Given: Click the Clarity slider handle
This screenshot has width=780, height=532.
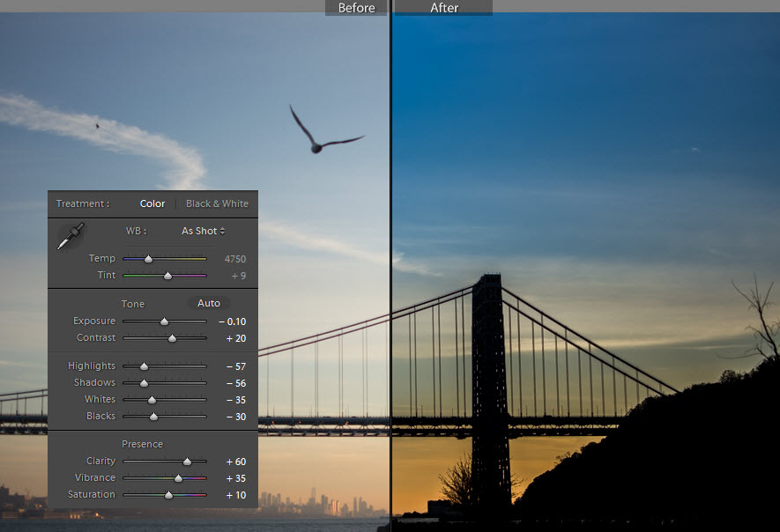Looking at the screenshot, I should (x=187, y=462).
